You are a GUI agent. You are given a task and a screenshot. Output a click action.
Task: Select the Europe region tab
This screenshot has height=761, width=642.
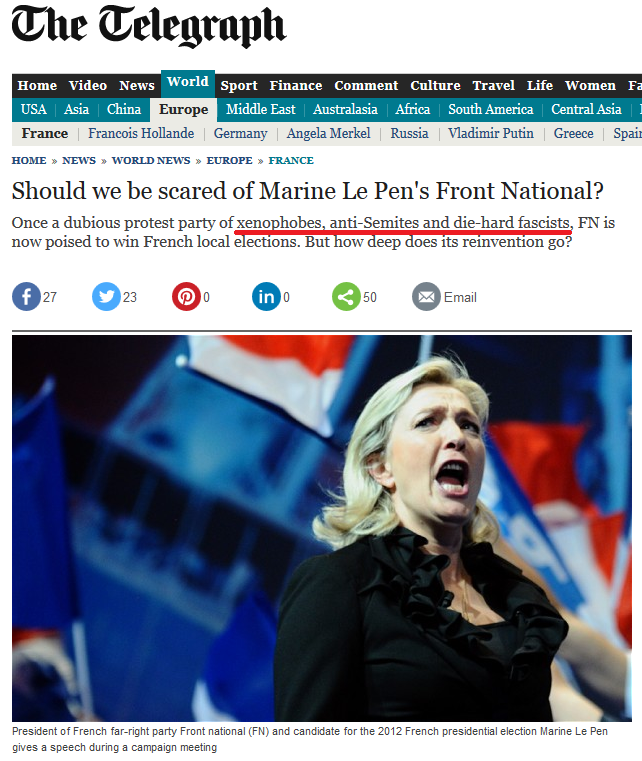183,110
